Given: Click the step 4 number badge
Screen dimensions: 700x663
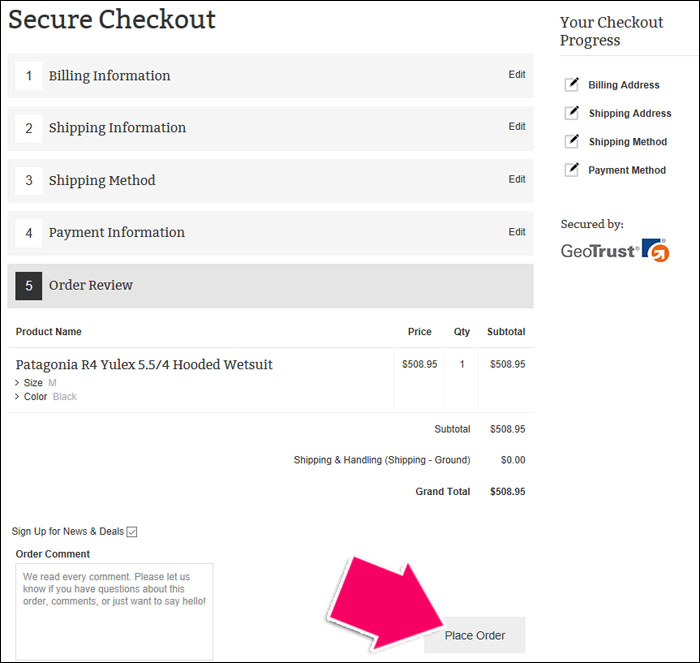Looking at the screenshot, I should coord(29,233).
